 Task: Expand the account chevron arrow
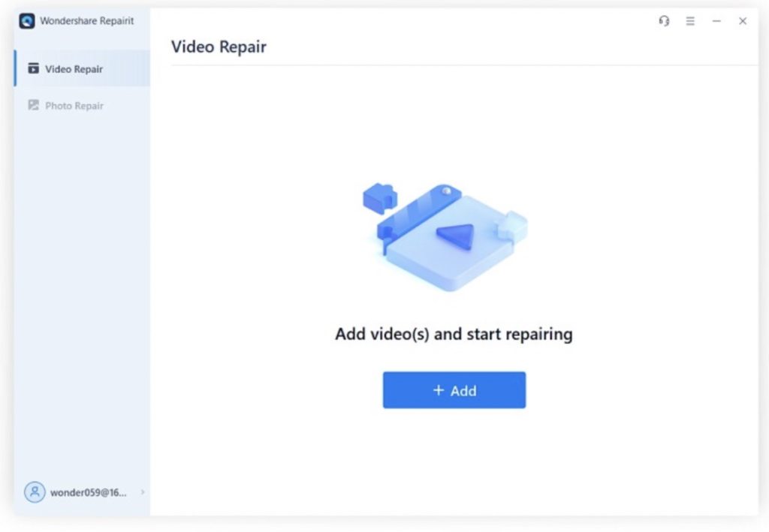pos(143,491)
